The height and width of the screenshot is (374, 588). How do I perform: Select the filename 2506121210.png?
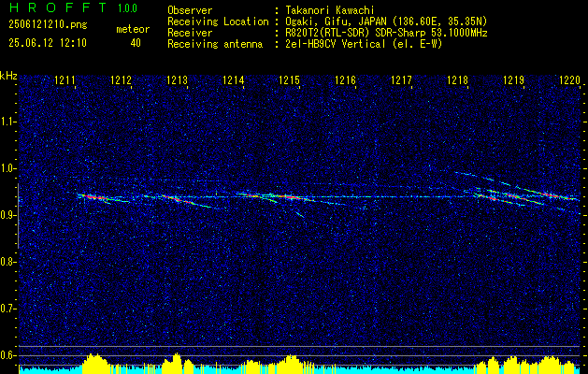pos(48,25)
